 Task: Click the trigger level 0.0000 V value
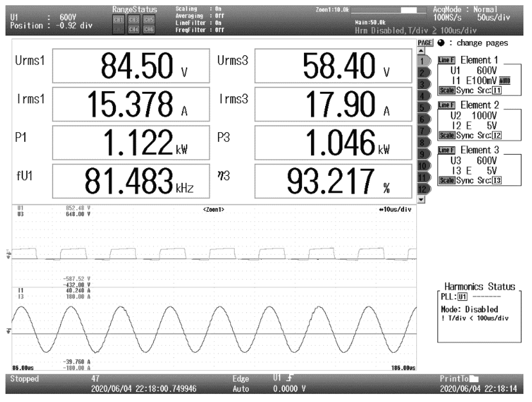coord(289,389)
